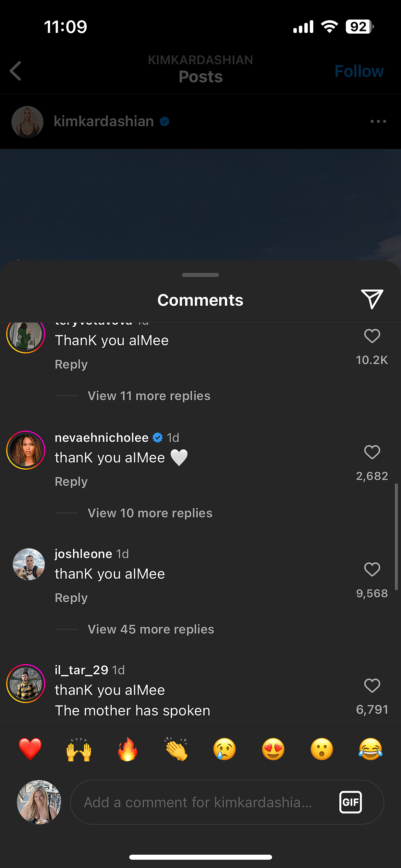Like nevaehnicholee's comment heart
Viewport: 401px width, 868px height.
coord(372,453)
